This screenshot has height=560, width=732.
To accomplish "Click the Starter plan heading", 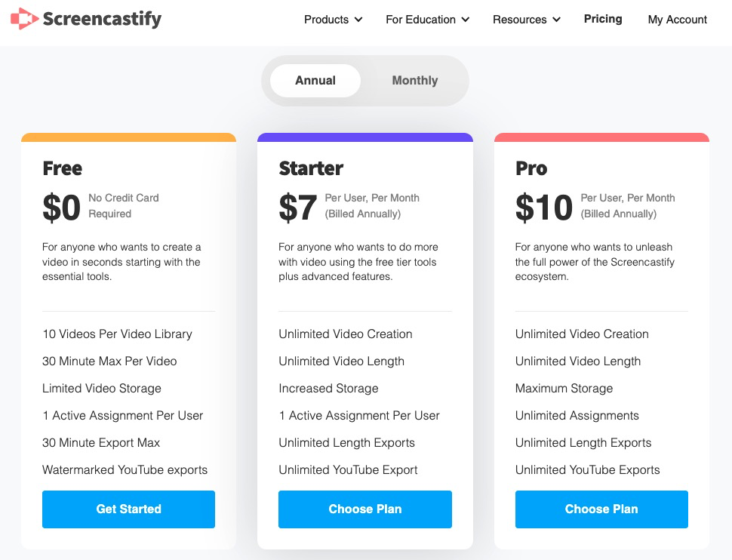I will coord(311,168).
